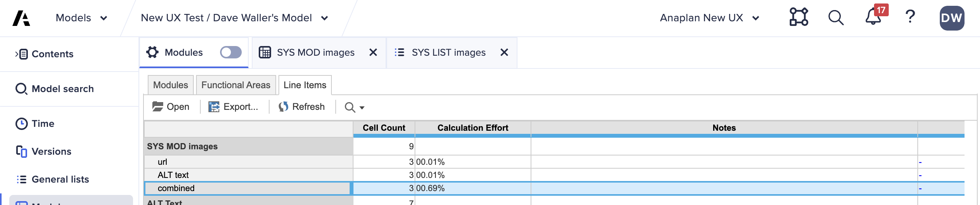
Task: Click the SYS MOD images grid icon
Action: click(265, 52)
